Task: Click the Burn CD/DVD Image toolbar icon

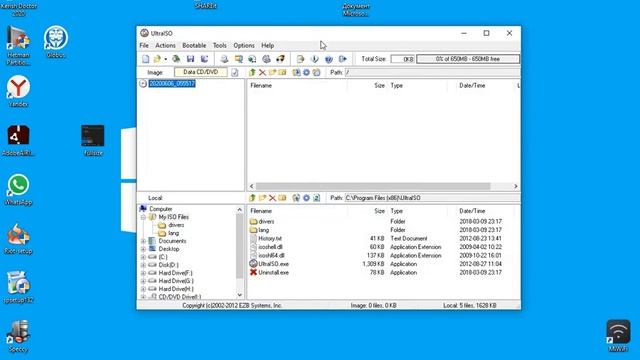Action: coord(280,59)
